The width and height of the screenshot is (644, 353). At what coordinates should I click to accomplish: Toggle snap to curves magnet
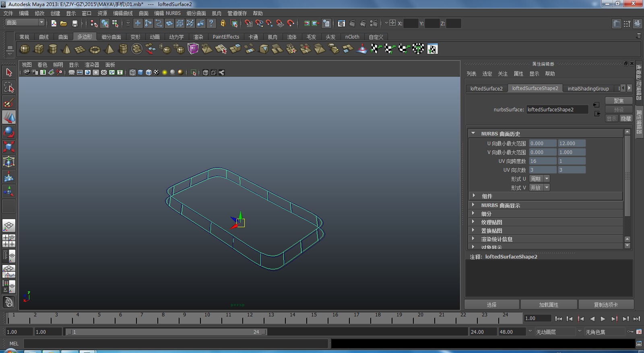click(x=259, y=24)
